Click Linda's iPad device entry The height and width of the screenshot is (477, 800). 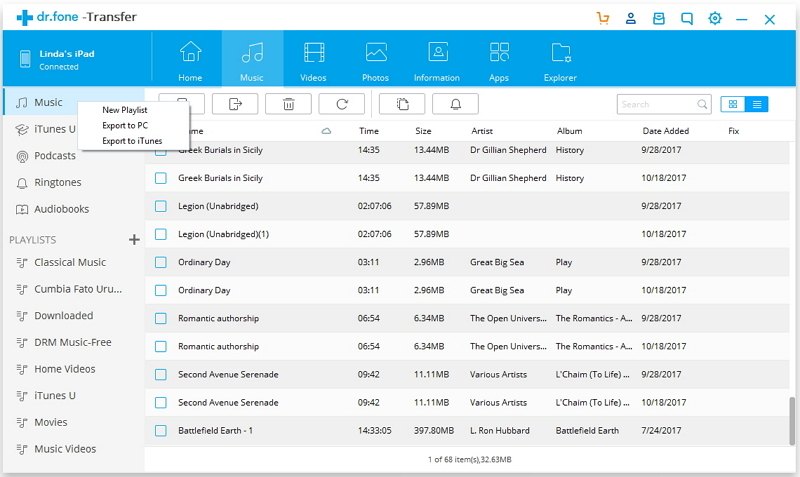(x=66, y=60)
